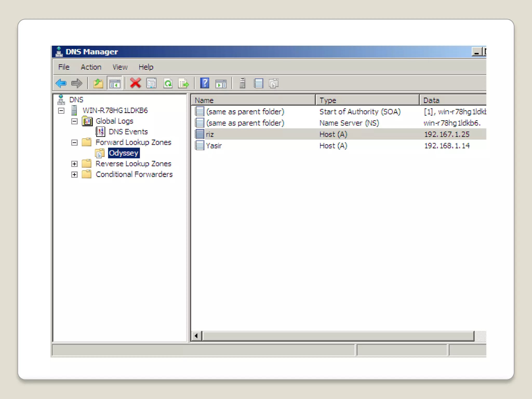Click the Back arrow toolbar icon
The height and width of the screenshot is (399, 532).
tap(61, 83)
